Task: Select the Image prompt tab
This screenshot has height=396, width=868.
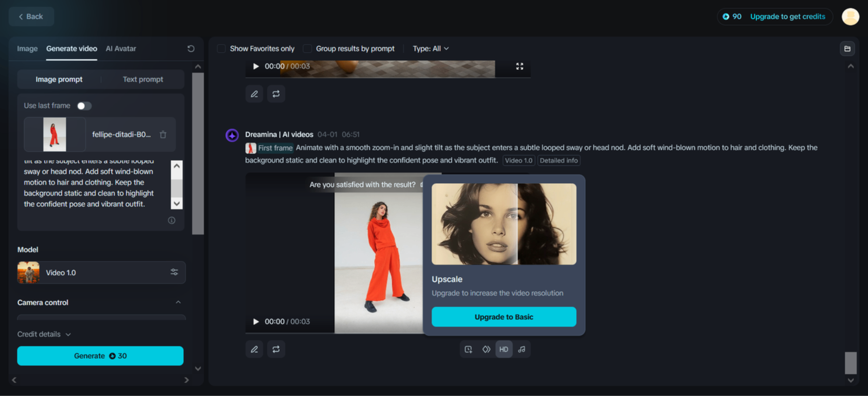Action: click(x=59, y=79)
